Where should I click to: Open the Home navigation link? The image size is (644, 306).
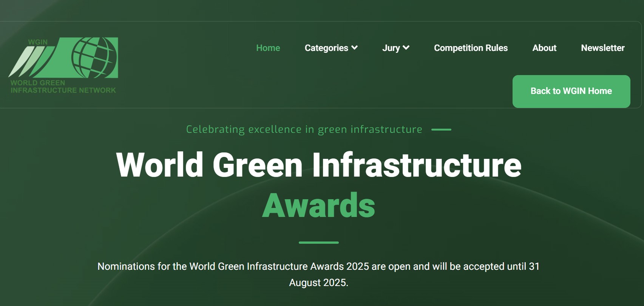pos(268,48)
